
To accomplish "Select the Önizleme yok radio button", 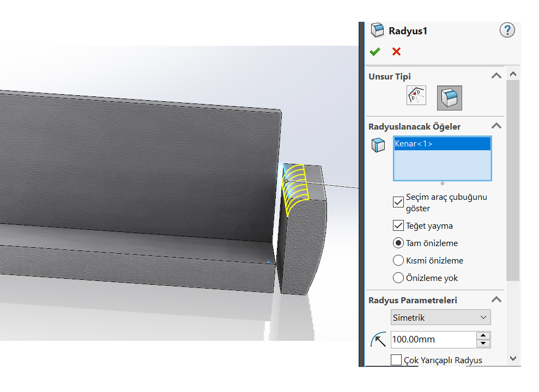I will point(398,277).
